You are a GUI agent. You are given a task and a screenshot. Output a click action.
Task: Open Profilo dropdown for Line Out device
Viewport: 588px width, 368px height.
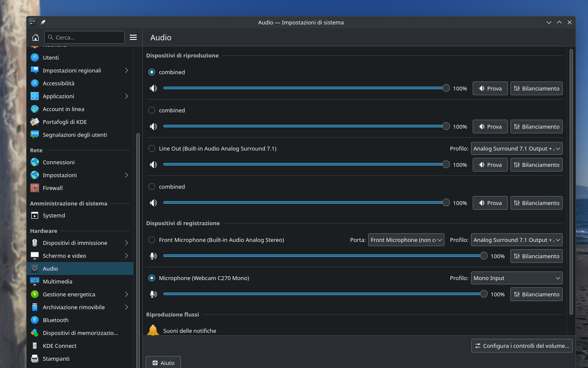tap(516, 148)
